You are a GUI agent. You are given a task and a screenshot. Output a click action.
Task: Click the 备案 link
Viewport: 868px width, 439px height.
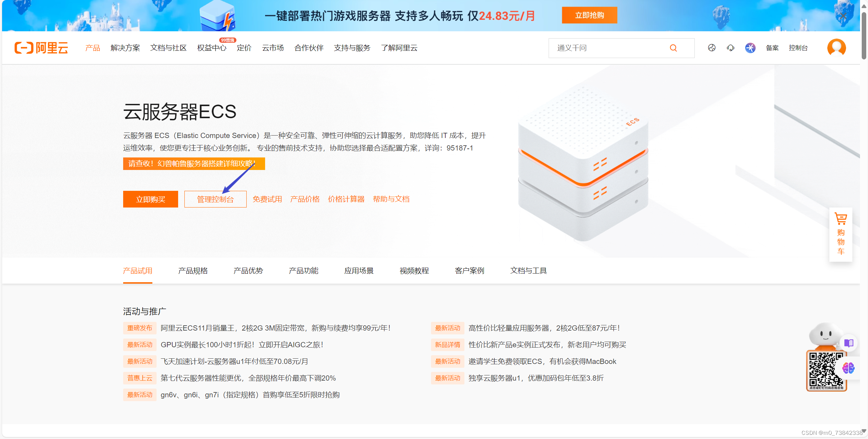tap(772, 48)
